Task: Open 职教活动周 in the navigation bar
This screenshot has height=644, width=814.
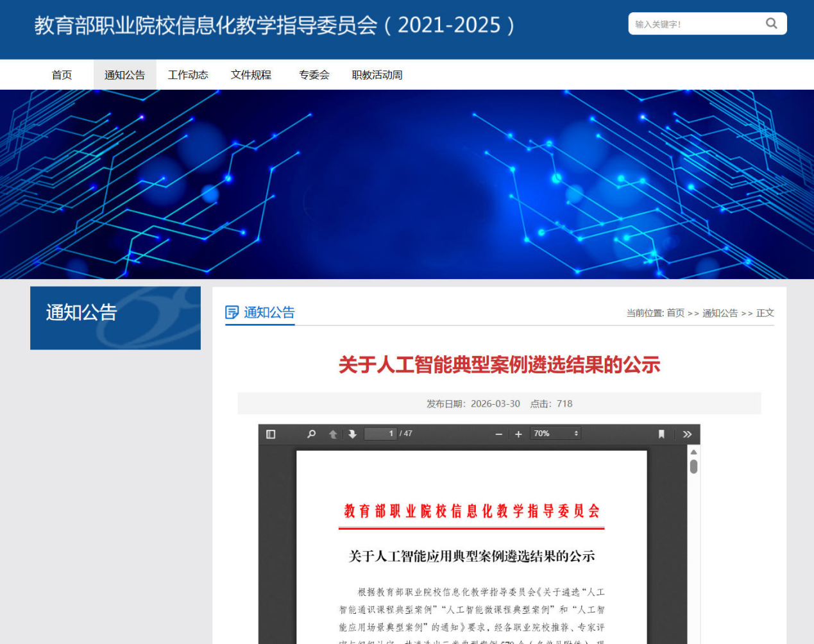Action: point(377,75)
